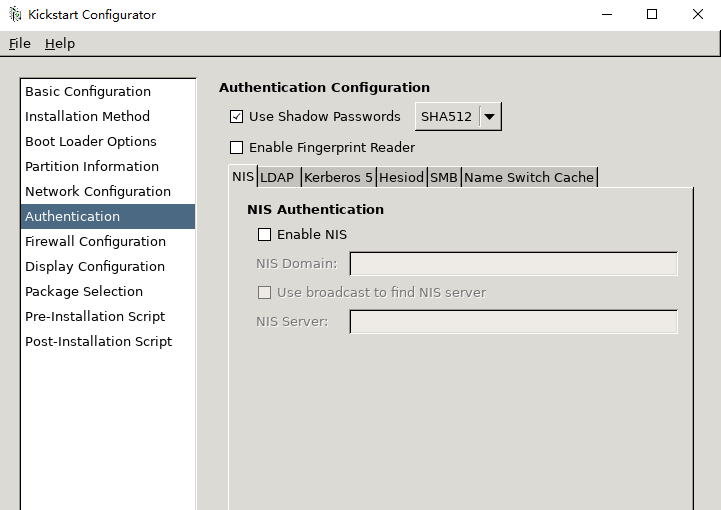Viewport: 721px width, 510px height.
Task: Open the SHA512 hash dropdown arrow
Action: pos(490,117)
